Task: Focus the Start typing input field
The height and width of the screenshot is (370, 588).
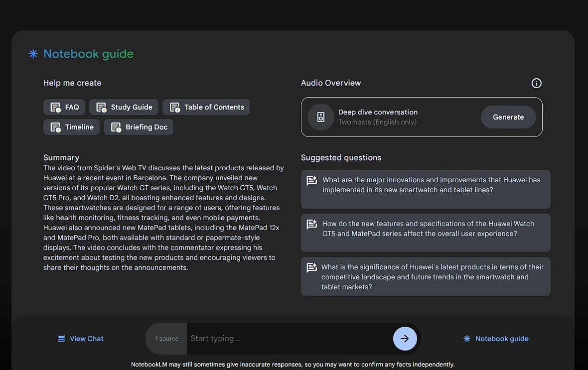Action: [290, 339]
